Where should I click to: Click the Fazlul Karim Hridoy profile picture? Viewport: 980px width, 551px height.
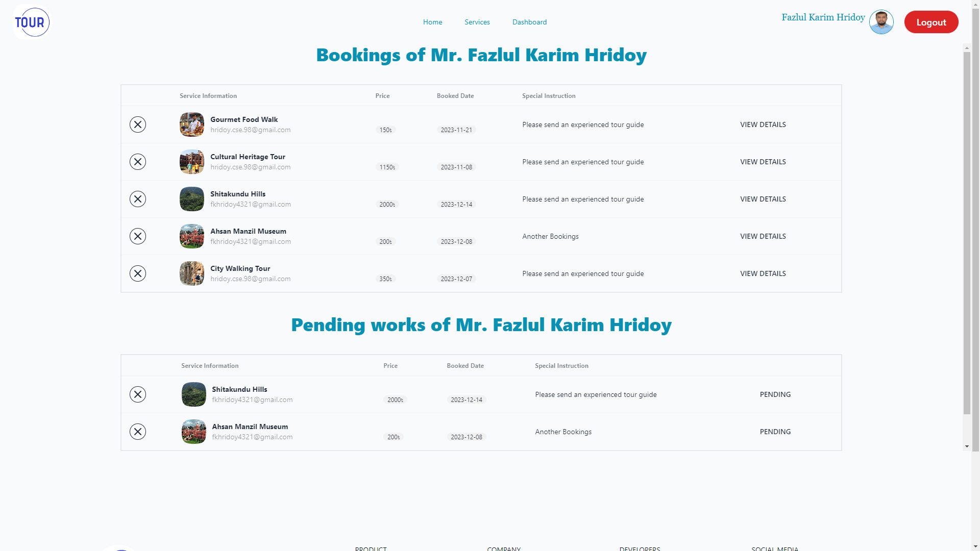point(881,22)
